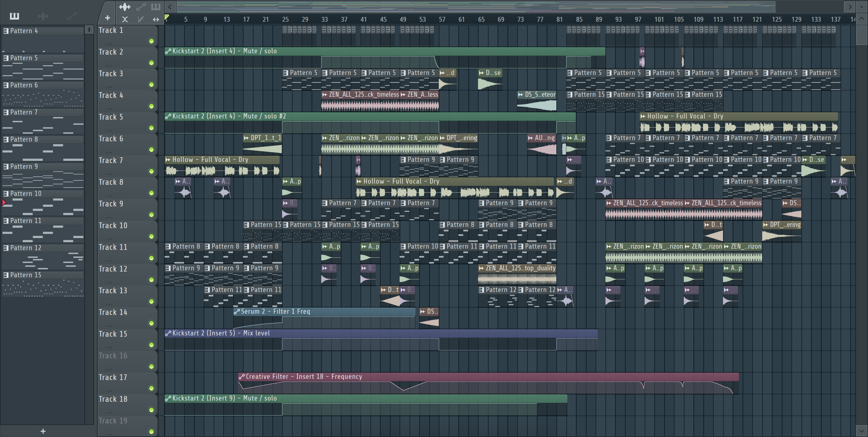Viewport: 868px width, 437px height.
Task: Toggle the automation curve tool icon
Action: pos(140,19)
